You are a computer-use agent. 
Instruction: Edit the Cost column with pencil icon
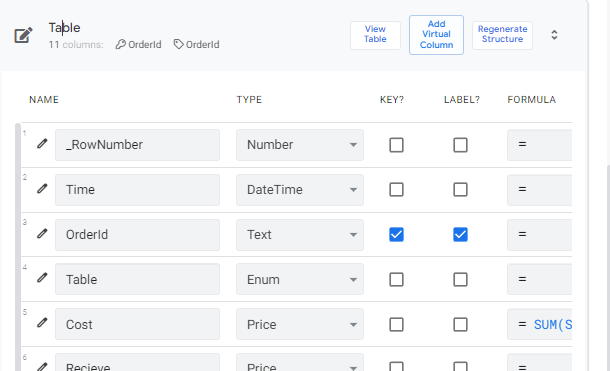pyautogui.click(x=42, y=323)
